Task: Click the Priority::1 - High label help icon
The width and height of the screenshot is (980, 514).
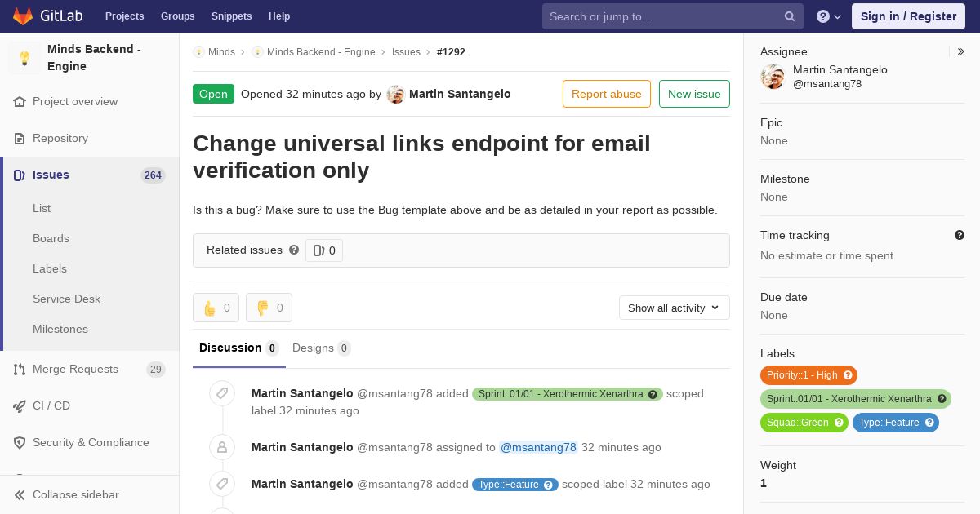Action: pyautogui.click(x=848, y=375)
